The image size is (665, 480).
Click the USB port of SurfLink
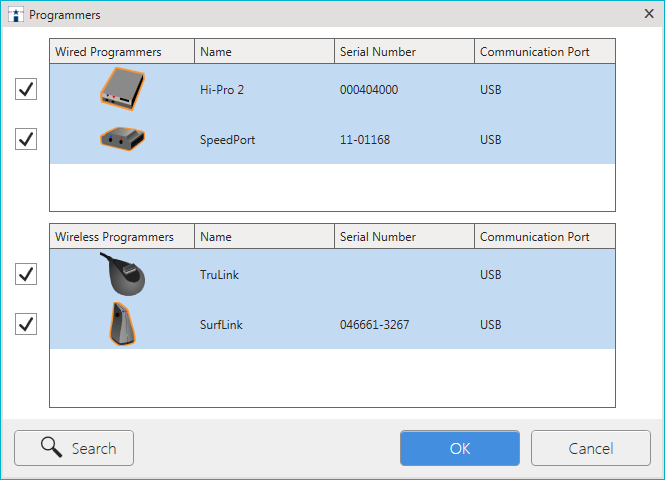point(491,325)
